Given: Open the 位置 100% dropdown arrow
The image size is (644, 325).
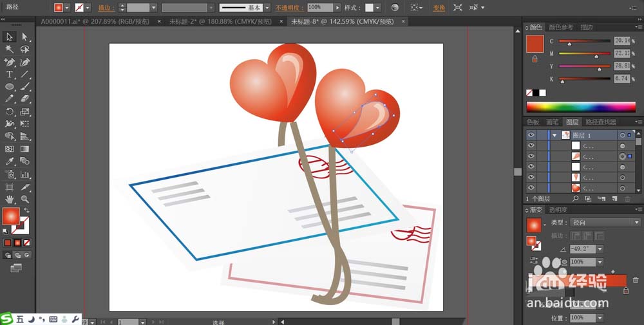Looking at the screenshot, I should [600, 318].
